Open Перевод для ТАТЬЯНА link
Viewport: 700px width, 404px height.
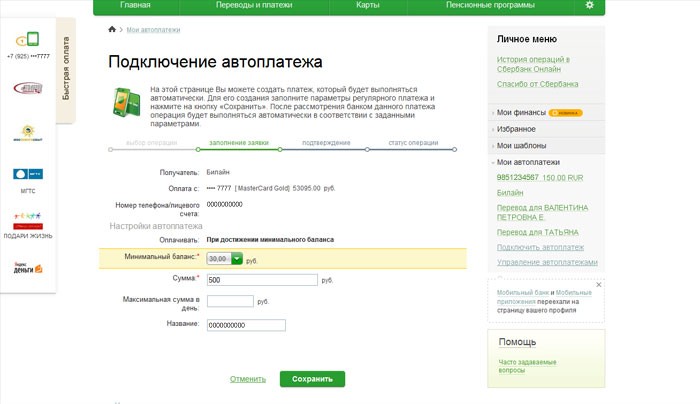coord(538,233)
